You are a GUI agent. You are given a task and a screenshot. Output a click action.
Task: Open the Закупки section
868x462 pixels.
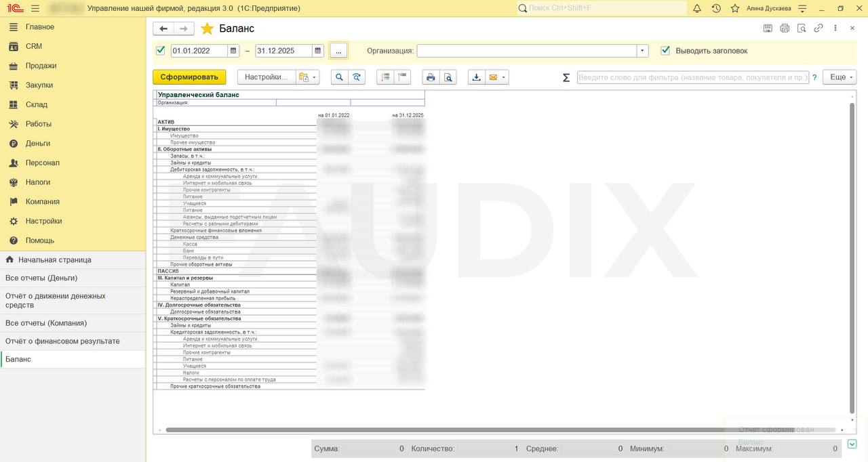pyautogui.click(x=73, y=85)
